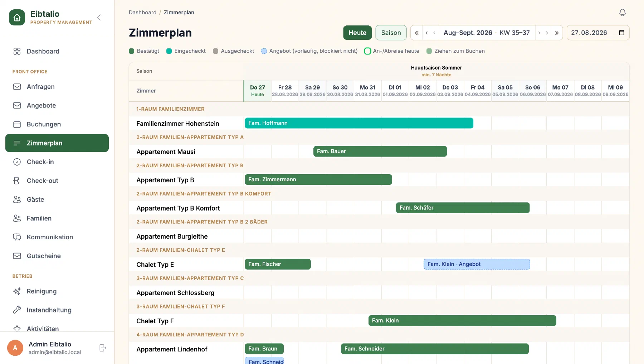644x364 pixels.
Task: Click the Dashboard breadcrumb link
Action: [142, 13]
